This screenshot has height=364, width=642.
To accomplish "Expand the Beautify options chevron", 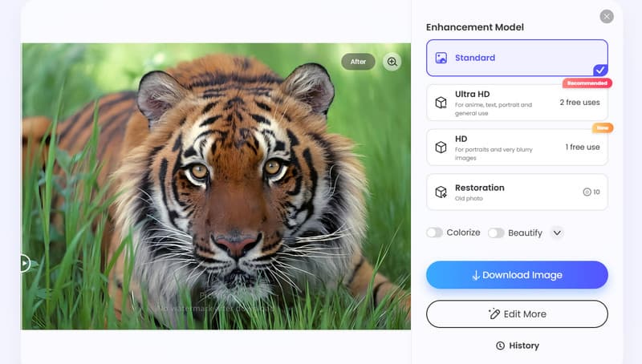I will click(557, 233).
